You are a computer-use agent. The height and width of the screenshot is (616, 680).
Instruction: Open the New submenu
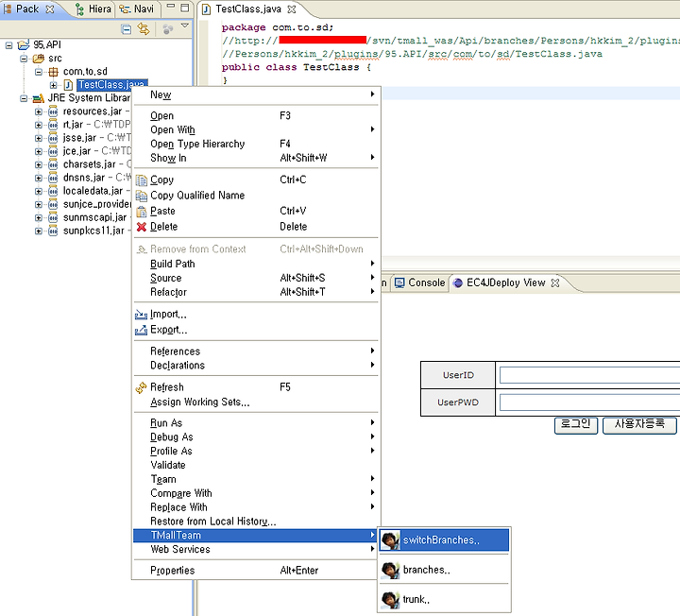pos(256,94)
